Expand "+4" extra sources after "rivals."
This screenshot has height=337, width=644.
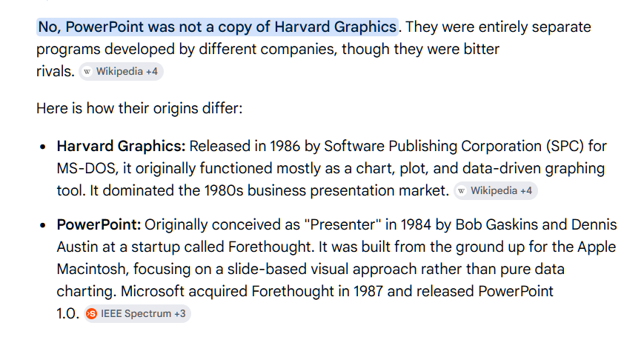click(x=152, y=72)
